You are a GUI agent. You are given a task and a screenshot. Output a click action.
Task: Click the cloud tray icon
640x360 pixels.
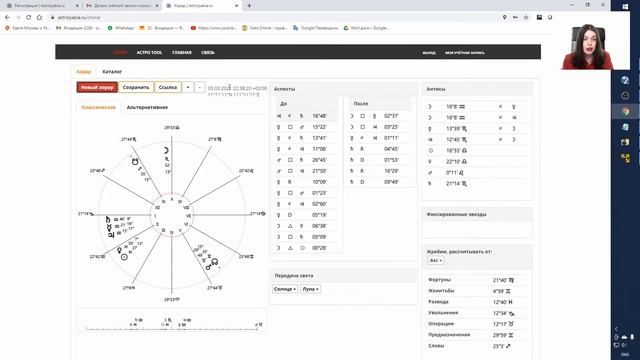(624, 337)
